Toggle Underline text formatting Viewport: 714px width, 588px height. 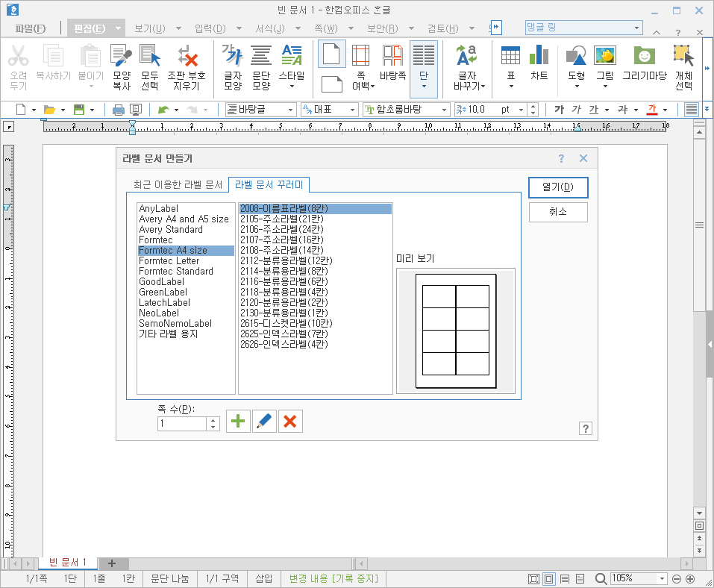click(x=593, y=109)
